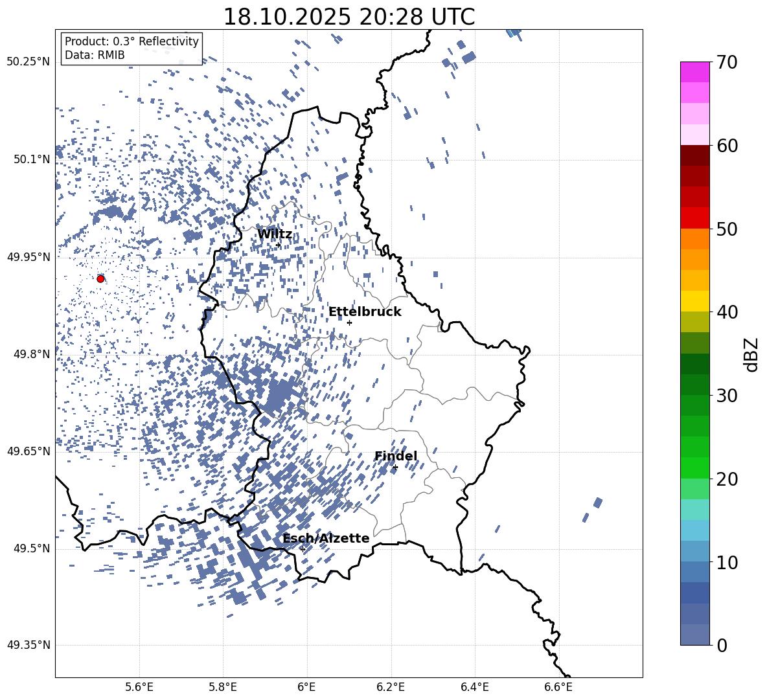Click the colorbar 40 tick label

(727, 312)
